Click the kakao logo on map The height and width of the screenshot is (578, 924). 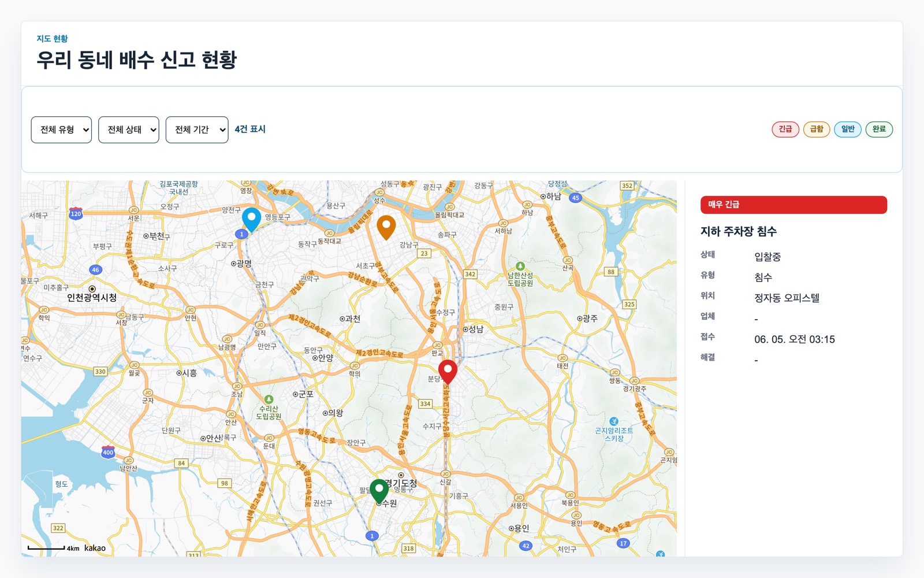(95, 548)
